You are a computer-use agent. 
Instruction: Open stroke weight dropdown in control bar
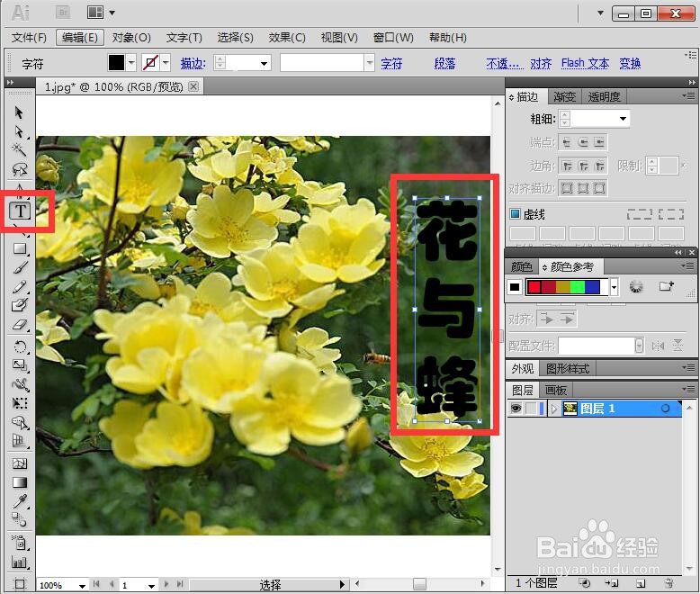coord(265,63)
